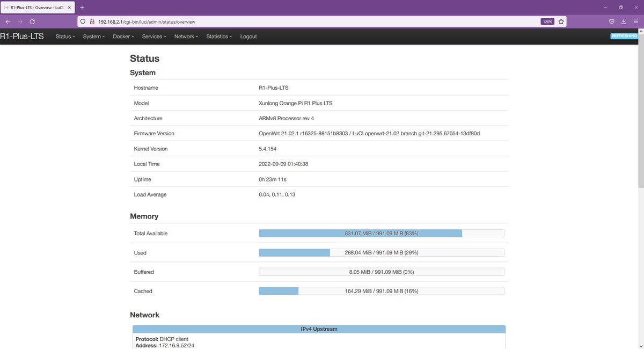Click hostname value R1-Plus-LTS in System table

274,88
